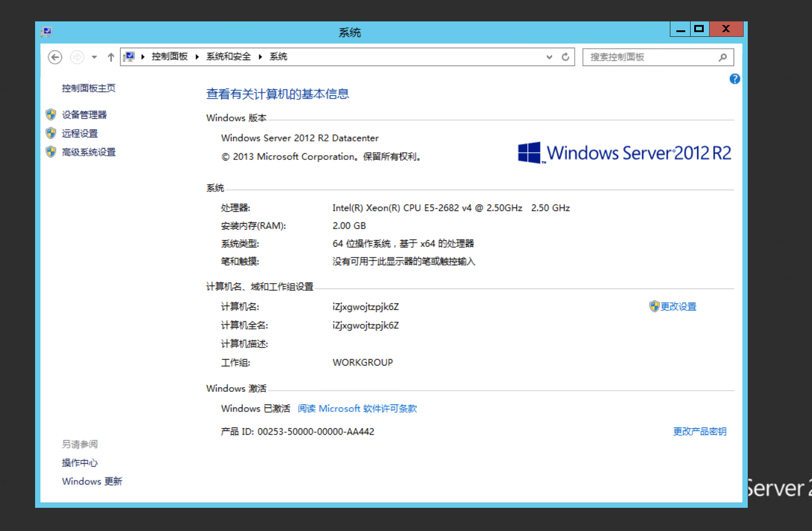The width and height of the screenshot is (812, 531).
Task: Click 更改设置 link
Action: pos(679,307)
